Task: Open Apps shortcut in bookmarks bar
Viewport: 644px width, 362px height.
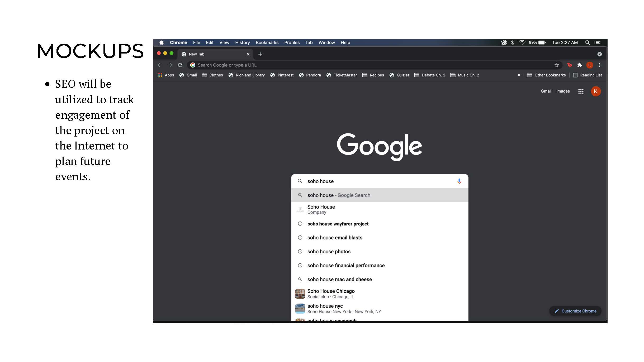Action: pyautogui.click(x=166, y=75)
